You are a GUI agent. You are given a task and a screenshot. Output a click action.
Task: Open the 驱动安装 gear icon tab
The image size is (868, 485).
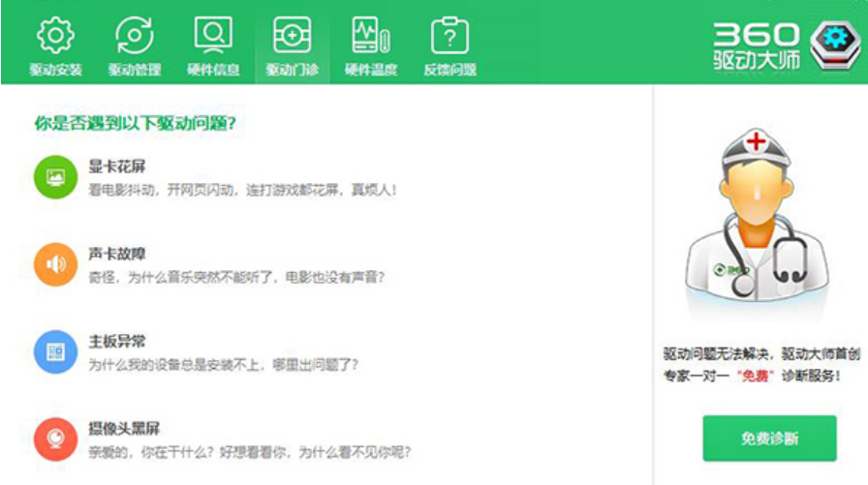55,37
